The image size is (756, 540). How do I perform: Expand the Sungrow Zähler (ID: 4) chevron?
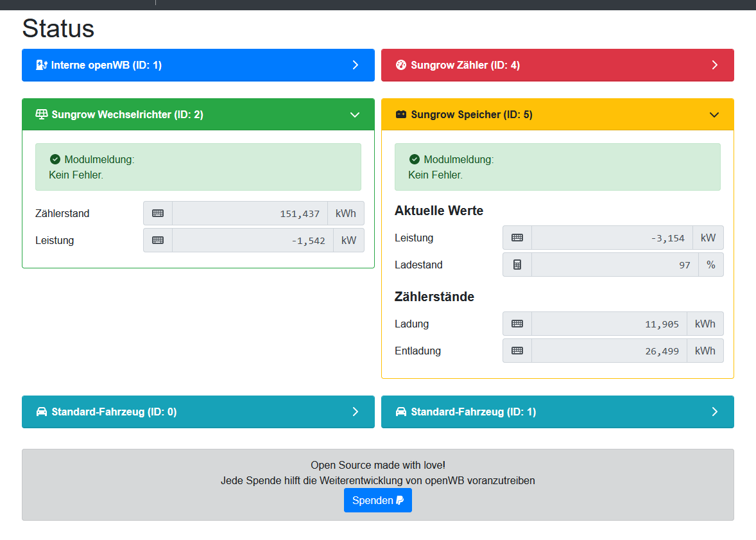pyautogui.click(x=714, y=65)
